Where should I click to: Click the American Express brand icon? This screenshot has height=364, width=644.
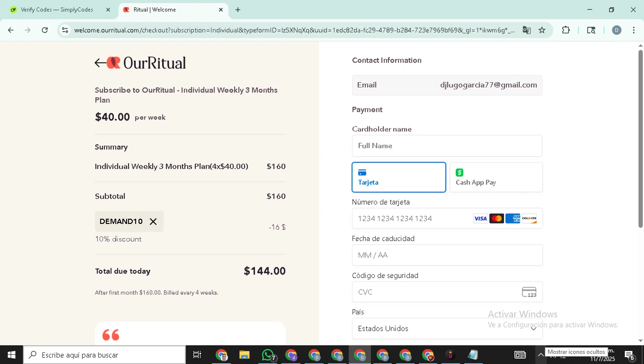coord(513,219)
